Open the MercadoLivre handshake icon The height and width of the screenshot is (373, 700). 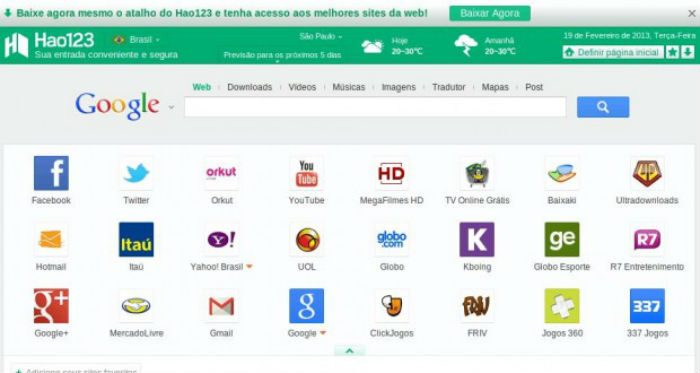pyautogui.click(x=136, y=306)
